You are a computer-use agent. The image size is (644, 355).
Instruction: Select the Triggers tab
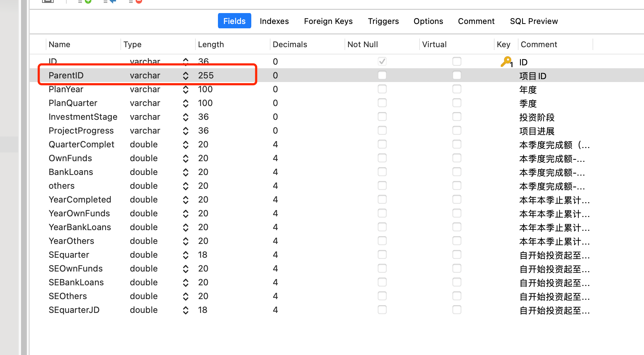(383, 21)
